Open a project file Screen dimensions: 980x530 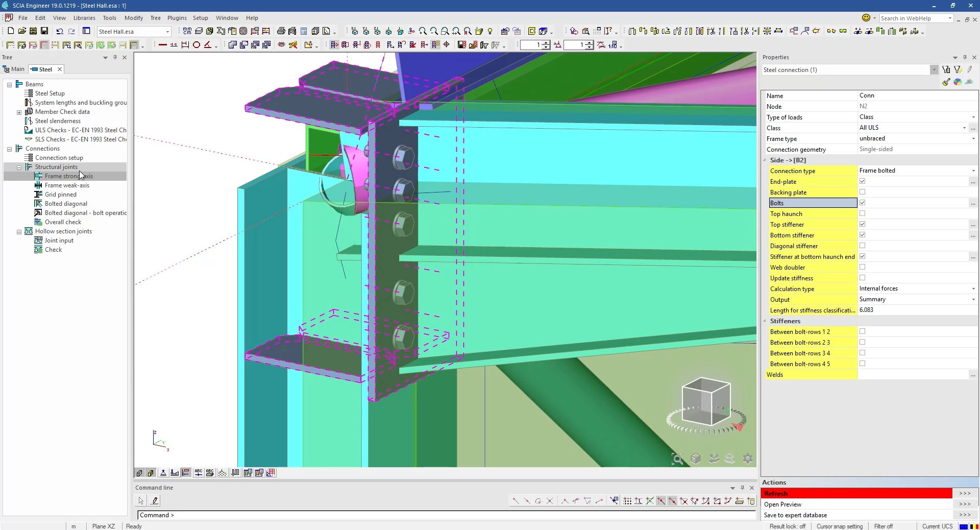click(x=21, y=31)
